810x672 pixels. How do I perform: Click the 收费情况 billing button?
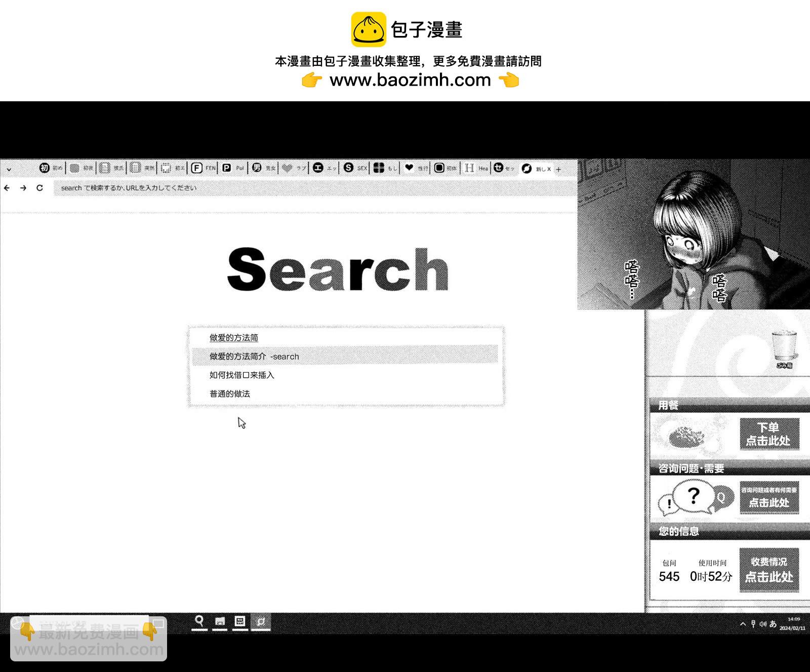coord(769,570)
